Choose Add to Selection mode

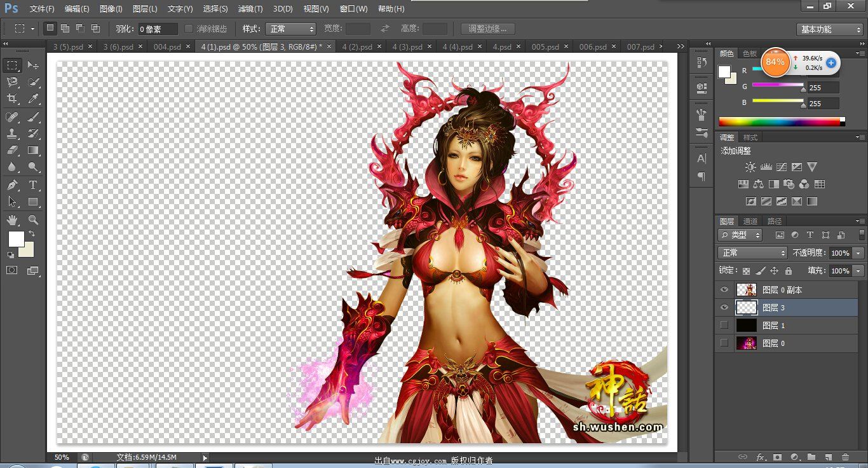coord(65,28)
